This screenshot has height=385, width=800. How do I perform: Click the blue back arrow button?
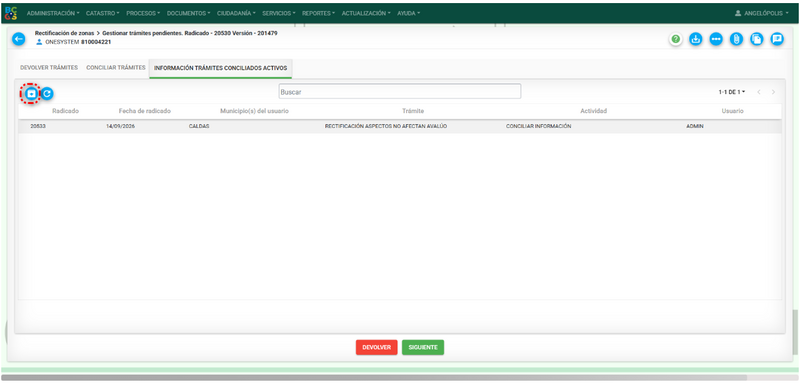tap(18, 39)
